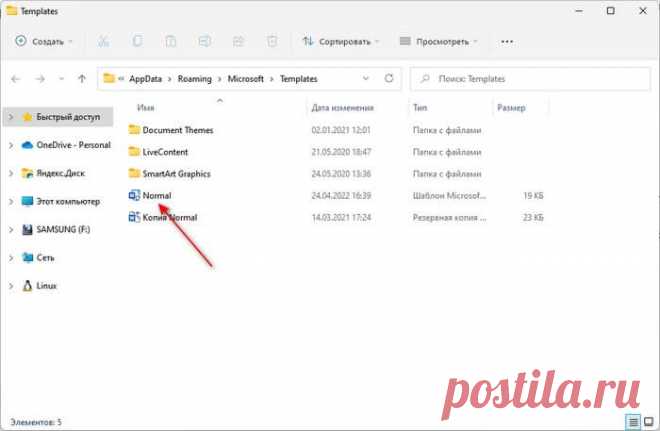Select OneDrive - Personal in sidebar
The image size is (660, 431).
[x=73, y=145]
